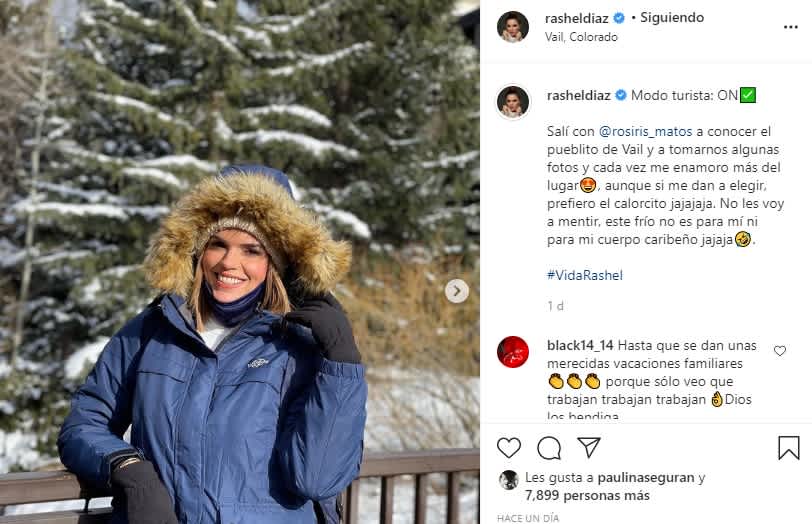The width and height of the screenshot is (812, 524).
Task: Share post using the paper plane icon
Action: [589, 447]
